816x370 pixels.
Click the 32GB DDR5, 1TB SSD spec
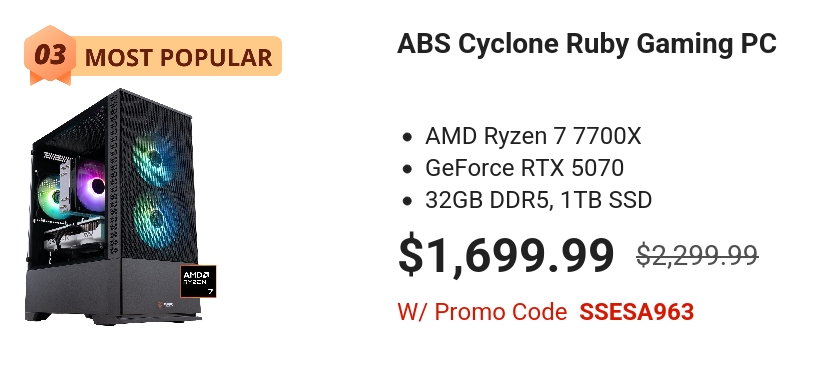click(538, 200)
